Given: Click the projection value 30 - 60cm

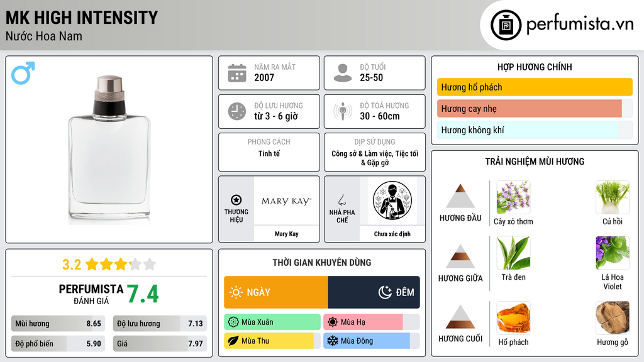Looking at the screenshot, I should coord(380,116).
